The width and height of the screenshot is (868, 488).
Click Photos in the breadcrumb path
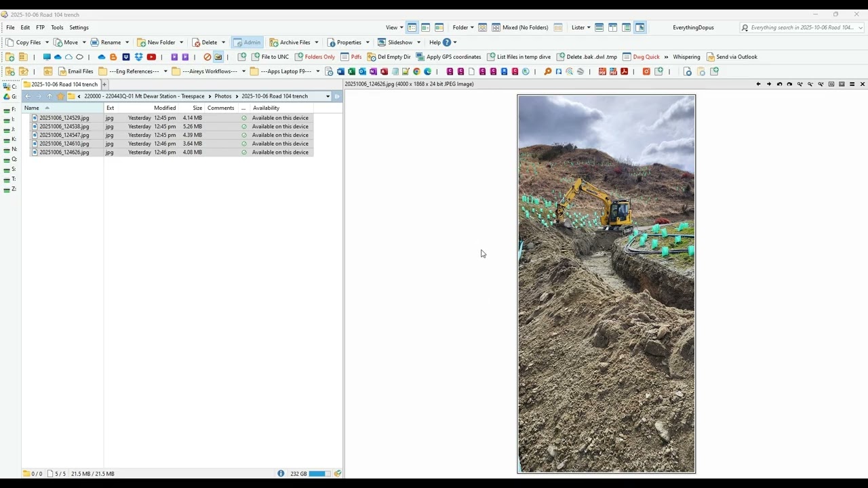223,96
